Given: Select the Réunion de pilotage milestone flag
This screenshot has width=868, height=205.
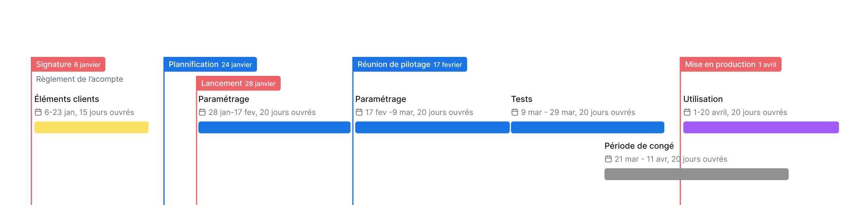Looking at the screenshot, I should [x=410, y=64].
